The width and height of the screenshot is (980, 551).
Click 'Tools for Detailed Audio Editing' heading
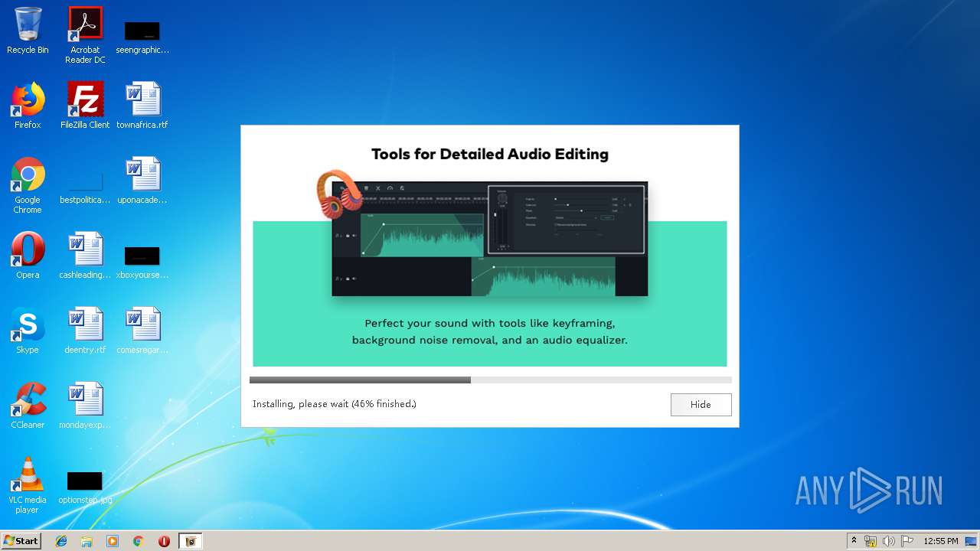[x=490, y=154]
